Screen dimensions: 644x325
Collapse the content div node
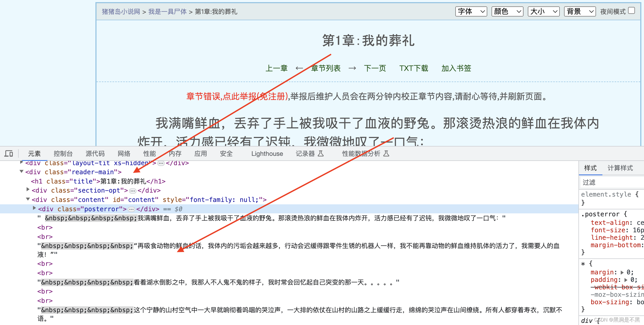[x=28, y=199]
